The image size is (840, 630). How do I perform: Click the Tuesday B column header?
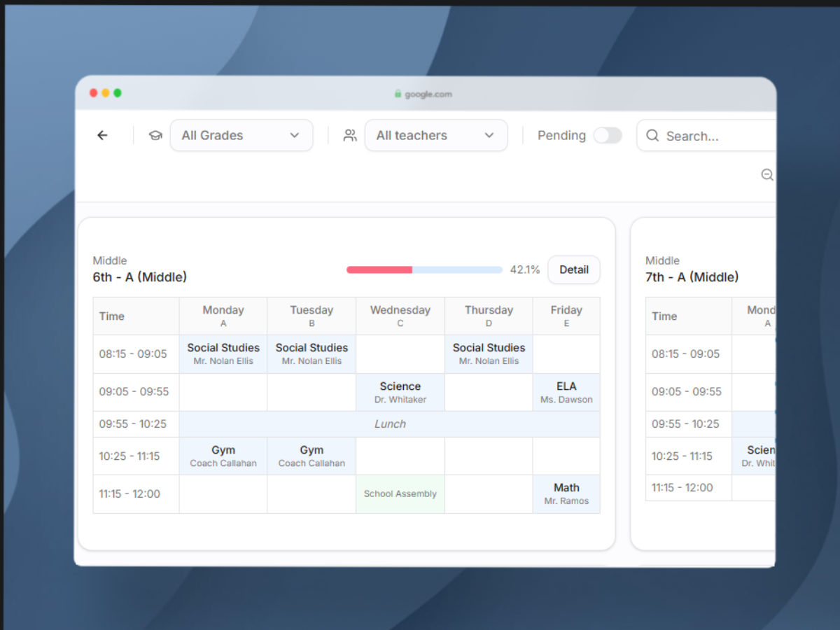[311, 316]
